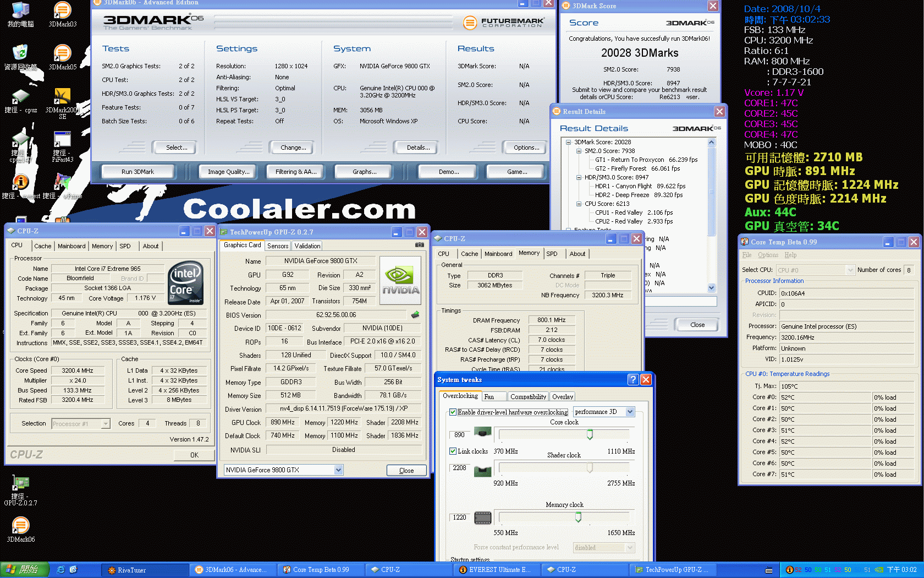Launch Internet Explorer from the quick launch

click(61, 570)
